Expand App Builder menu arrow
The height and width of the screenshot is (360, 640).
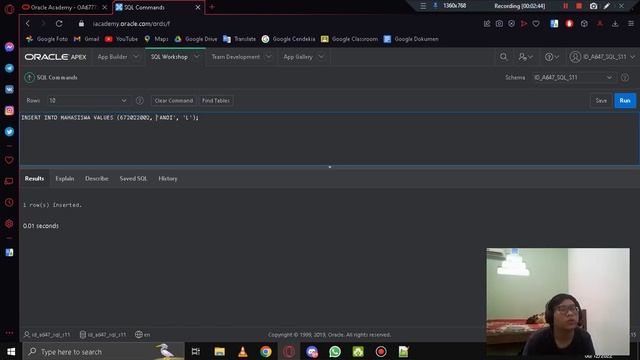click(136, 57)
